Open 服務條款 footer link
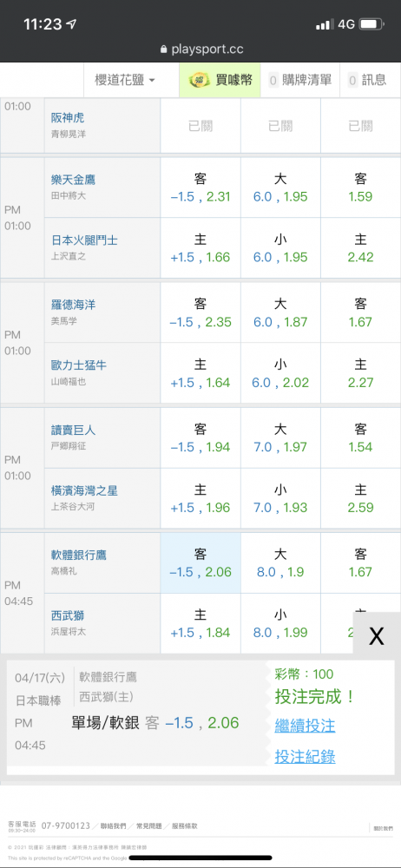 (x=184, y=826)
